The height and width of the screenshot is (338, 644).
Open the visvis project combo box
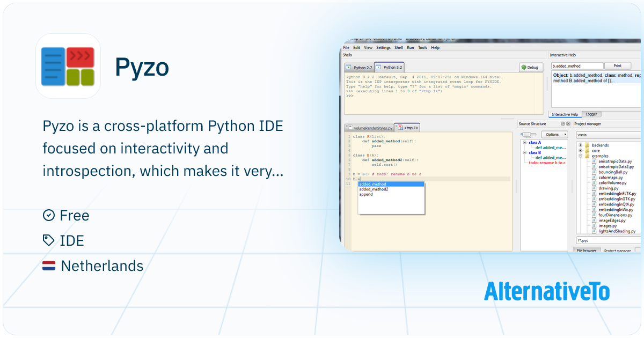(608, 135)
